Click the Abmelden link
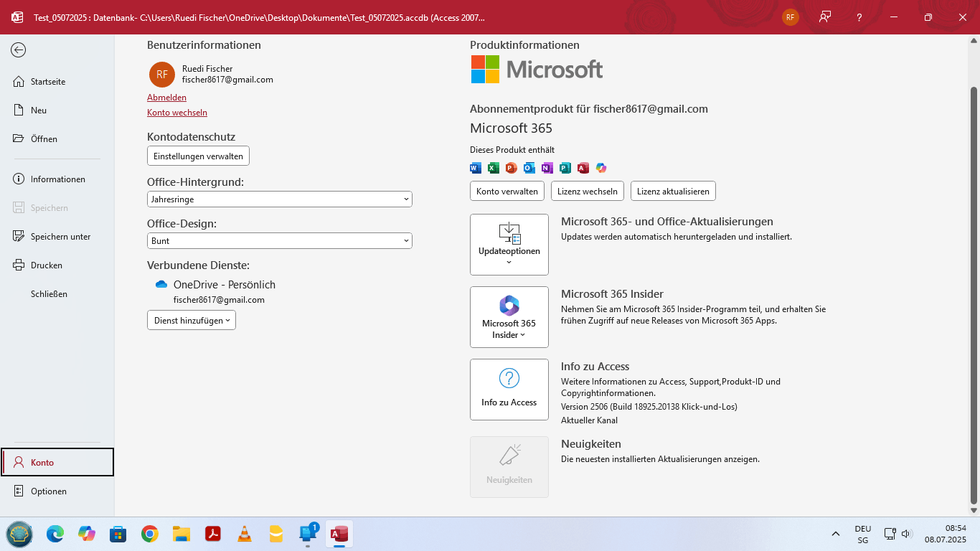The width and height of the screenshot is (980, 551). click(x=166, y=98)
